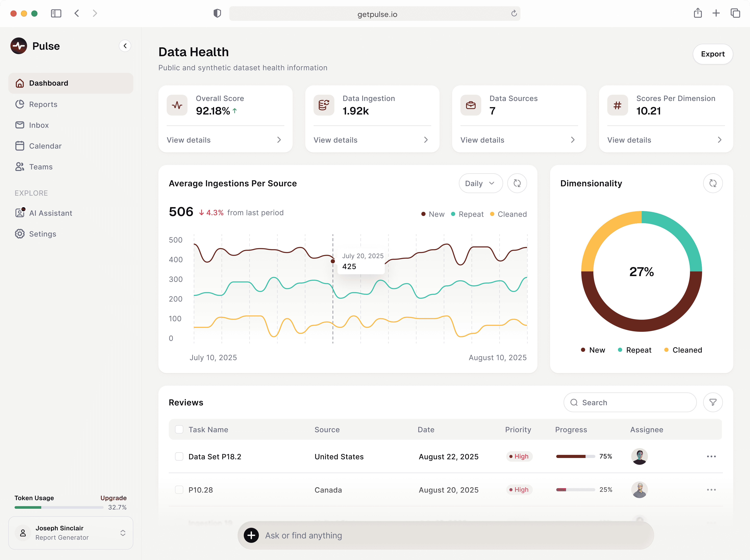
Task: Click the Reviews search field
Action: point(630,402)
